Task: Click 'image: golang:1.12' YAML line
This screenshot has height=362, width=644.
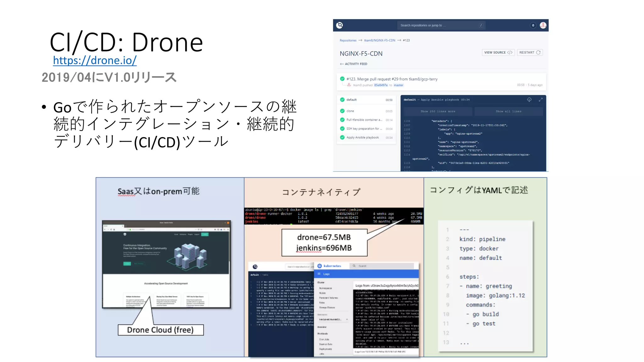Action: pos(495,295)
